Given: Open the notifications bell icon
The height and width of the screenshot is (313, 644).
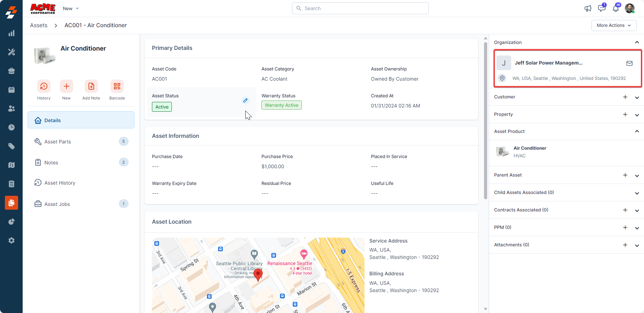Looking at the screenshot, I should pos(616,8).
